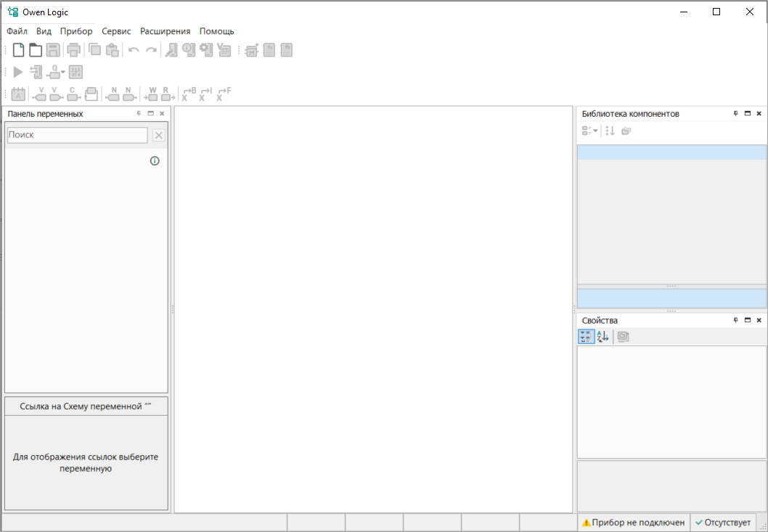The width and height of the screenshot is (768, 532).
Task: Click status 'Прибор не подключен'
Action: (x=634, y=523)
